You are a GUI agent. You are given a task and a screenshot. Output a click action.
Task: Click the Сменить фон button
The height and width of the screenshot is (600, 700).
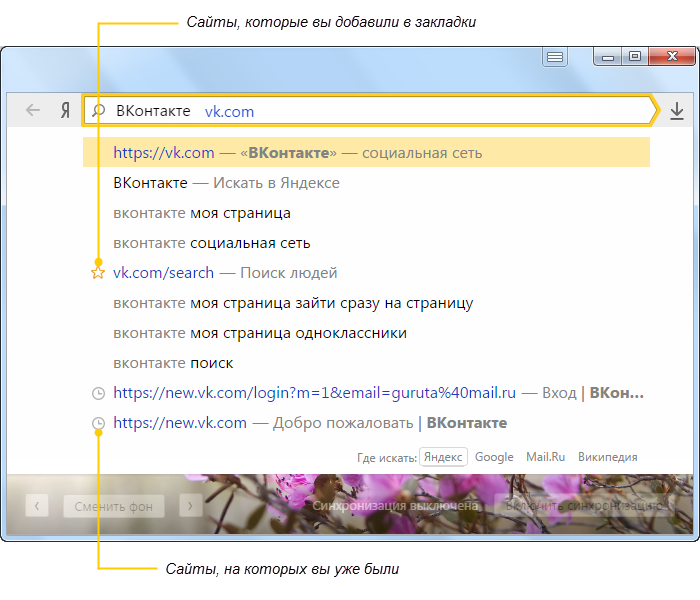[x=114, y=506]
